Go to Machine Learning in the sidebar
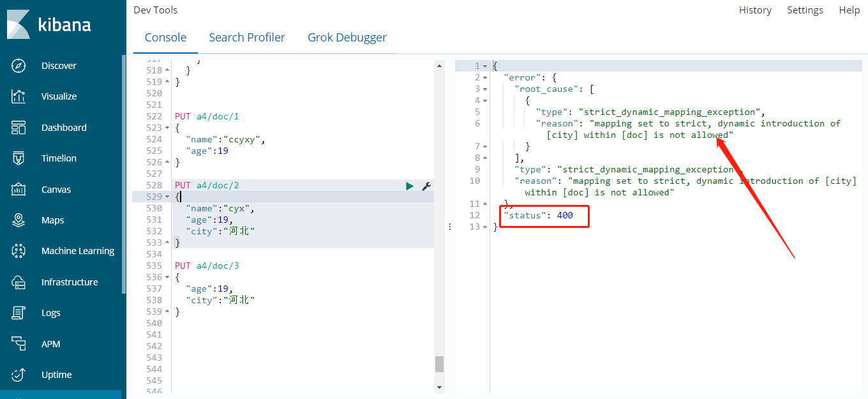Screen dimensions: 868x399 coord(78,251)
